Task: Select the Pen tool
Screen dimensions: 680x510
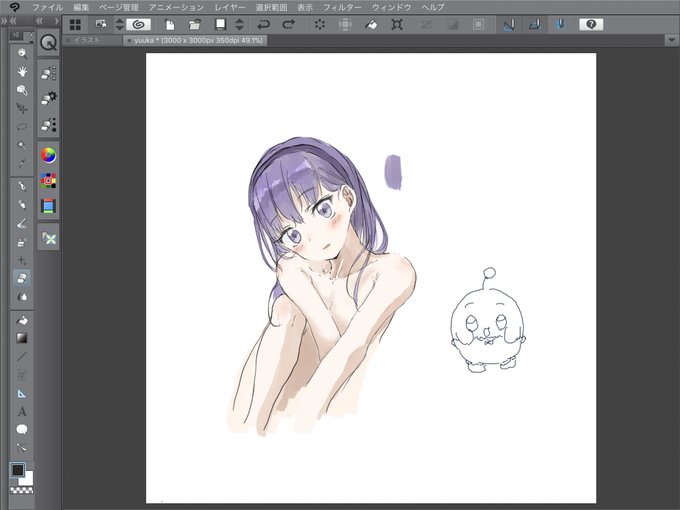Action: 22,186
